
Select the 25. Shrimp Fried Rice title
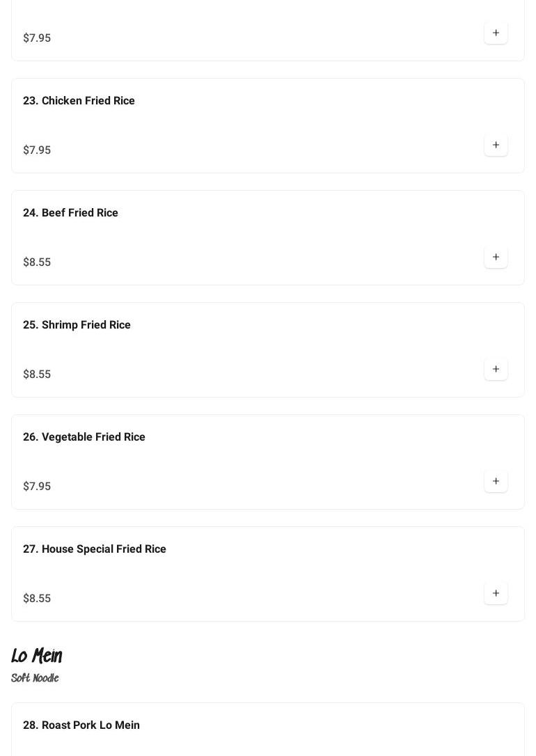click(77, 325)
